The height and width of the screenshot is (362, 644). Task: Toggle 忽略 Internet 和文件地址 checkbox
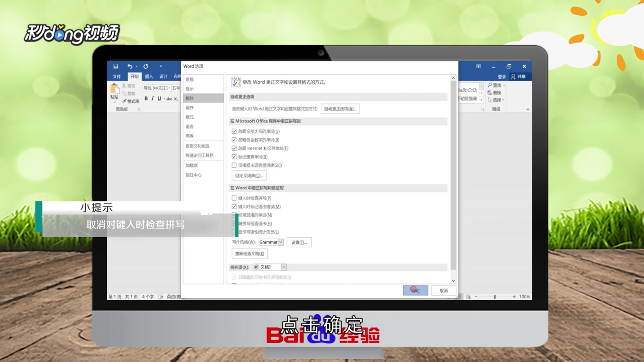[x=234, y=148]
